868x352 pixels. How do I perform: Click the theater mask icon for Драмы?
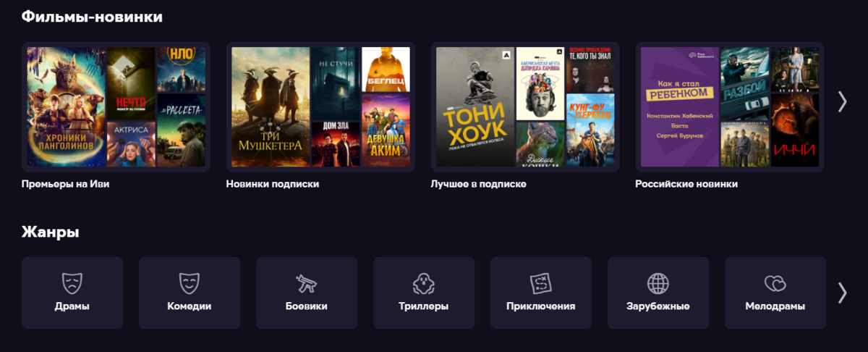[72, 282]
